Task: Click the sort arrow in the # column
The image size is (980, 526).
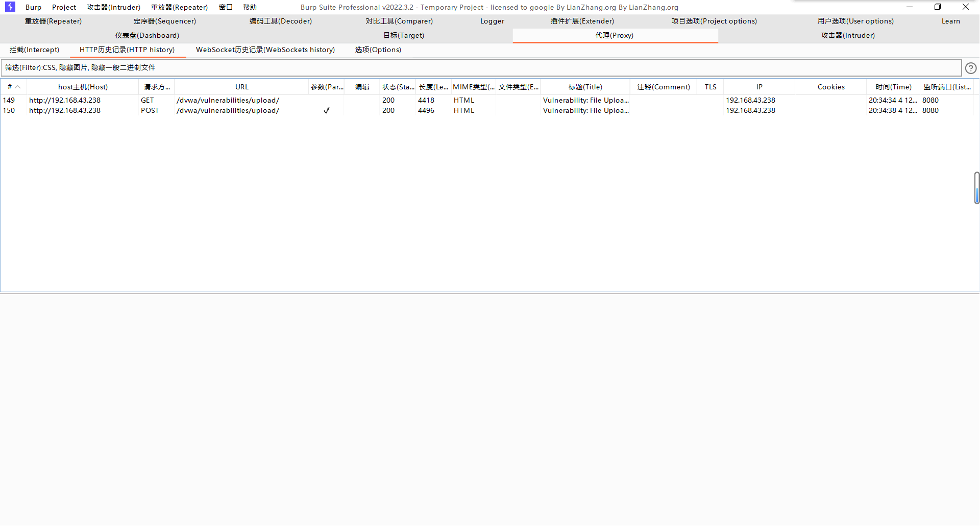Action: pos(18,87)
